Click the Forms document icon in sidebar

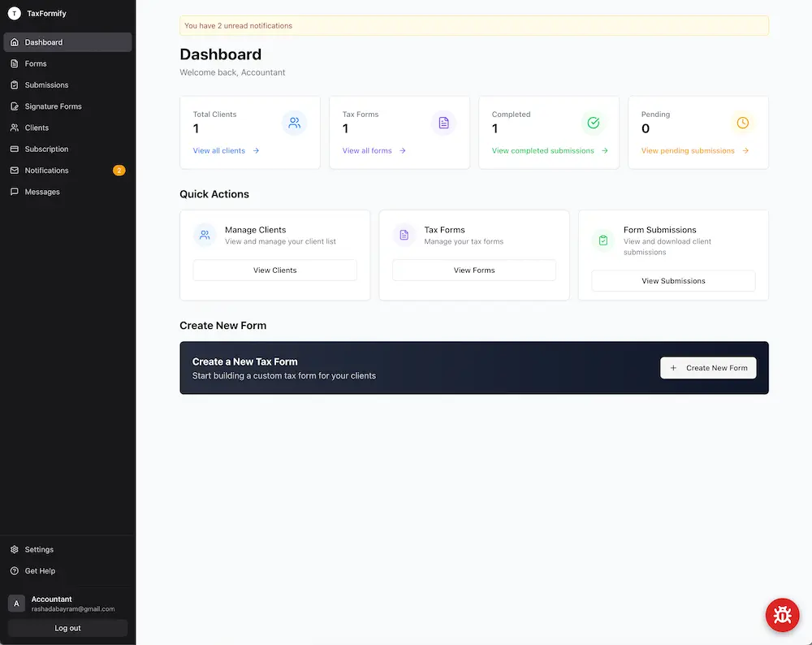coord(15,63)
